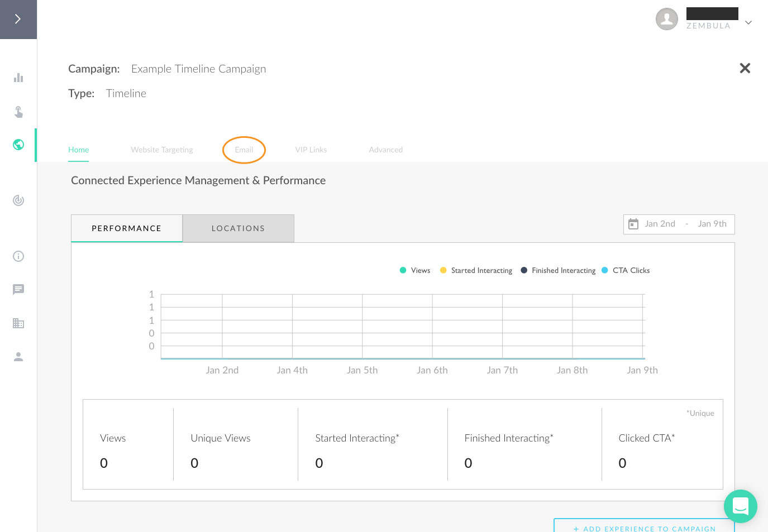Expand the sidebar with the chevron arrow

click(x=18, y=19)
